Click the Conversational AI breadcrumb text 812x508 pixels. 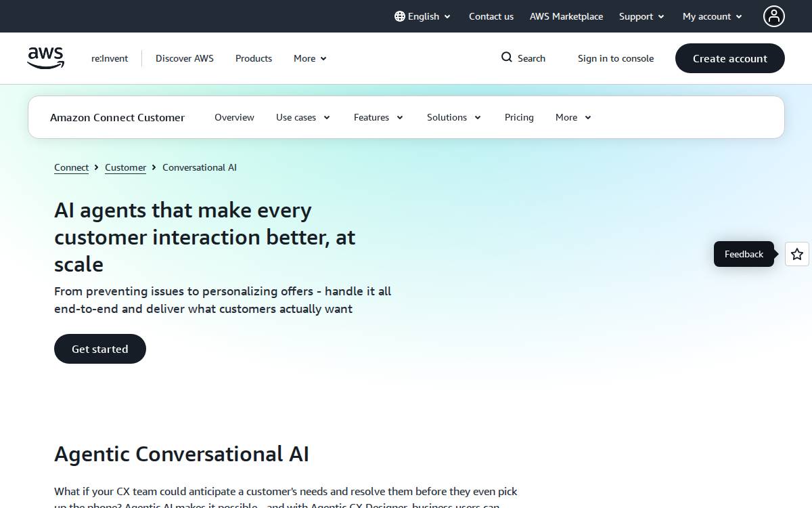pos(200,167)
